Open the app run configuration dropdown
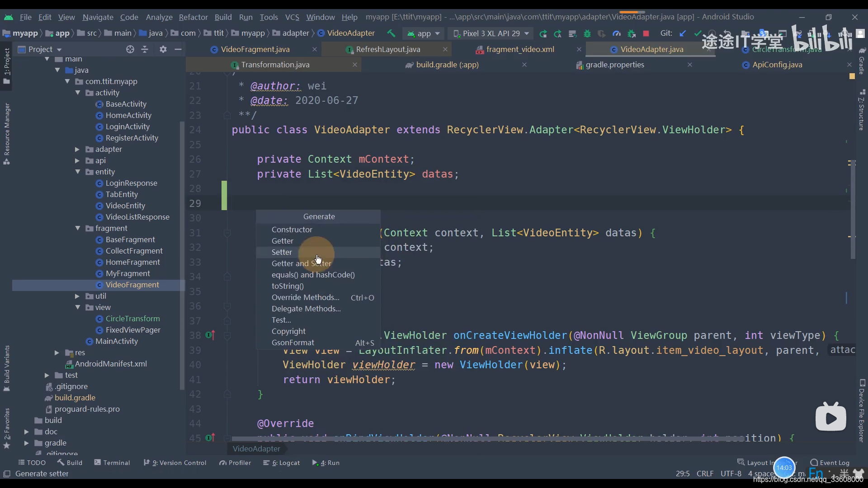Image resolution: width=868 pixels, height=488 pixels. [x=423, y=33]
